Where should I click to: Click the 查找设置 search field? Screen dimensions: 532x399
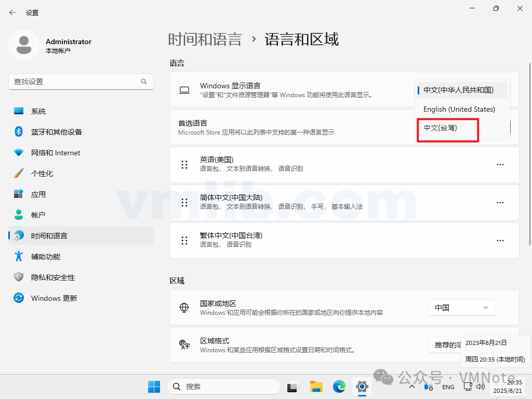75,82
